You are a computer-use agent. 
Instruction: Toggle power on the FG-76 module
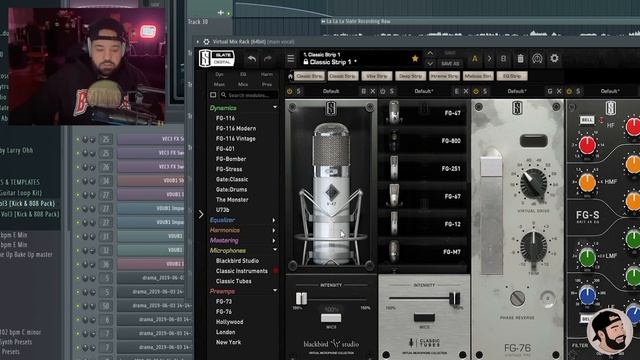tap(476, 91)
